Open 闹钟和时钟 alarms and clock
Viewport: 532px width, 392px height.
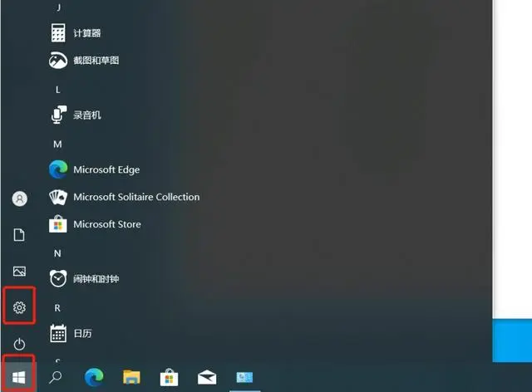coord(96,279)
